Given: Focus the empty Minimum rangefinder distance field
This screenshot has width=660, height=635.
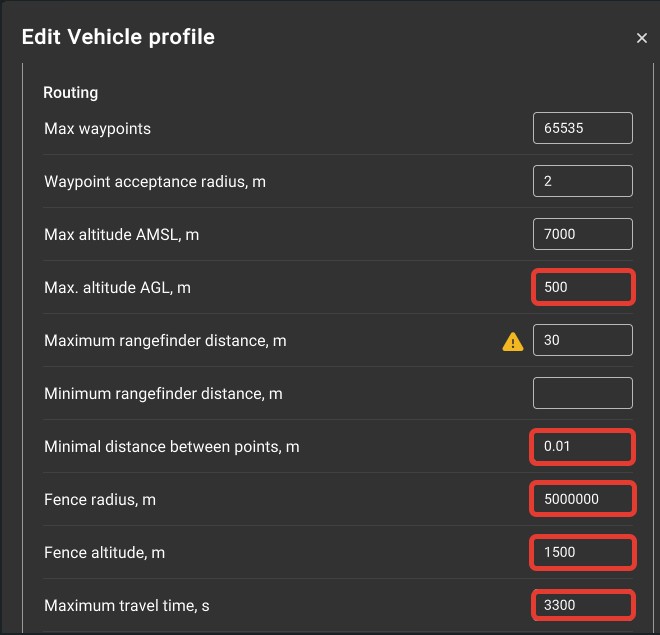Looking at the screenshot, I should [x=583, y=393].
